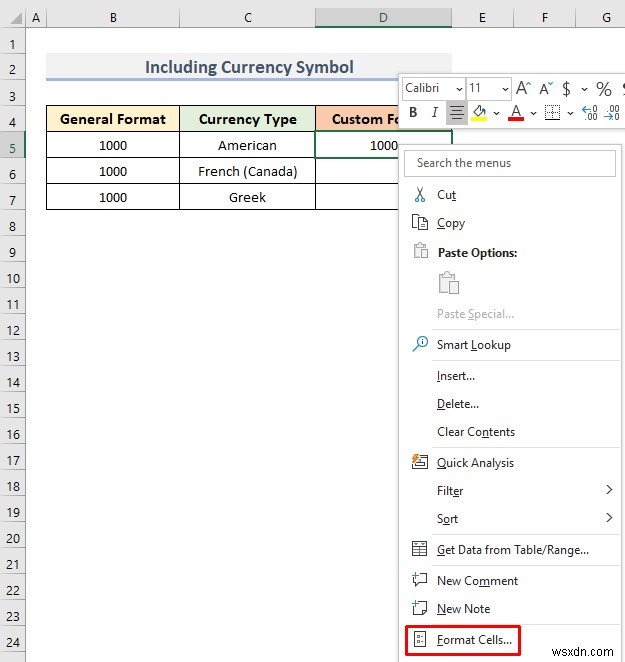Choose Cut from the context menu

click(510, 195)
